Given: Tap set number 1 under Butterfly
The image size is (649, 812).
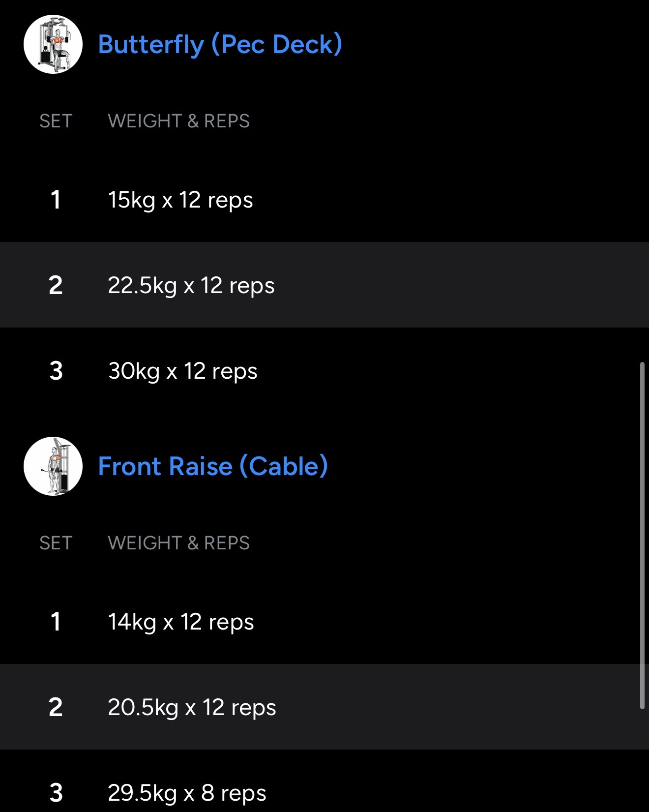Looking at the screenshot, I should pyautogui.click(x=56, y=200).
